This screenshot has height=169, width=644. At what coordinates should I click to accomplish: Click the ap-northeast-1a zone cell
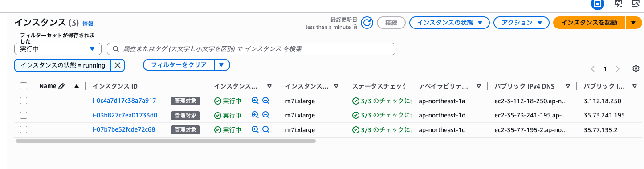click(442, 101)
